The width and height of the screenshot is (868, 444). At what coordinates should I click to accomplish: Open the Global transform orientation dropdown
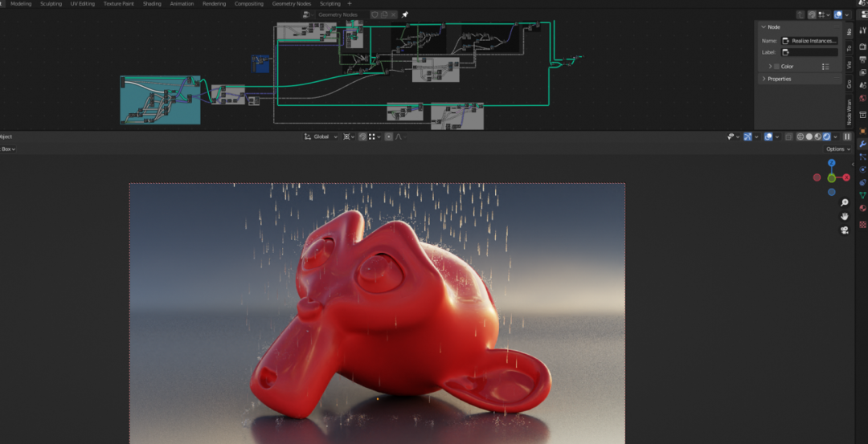click(321, 136)
